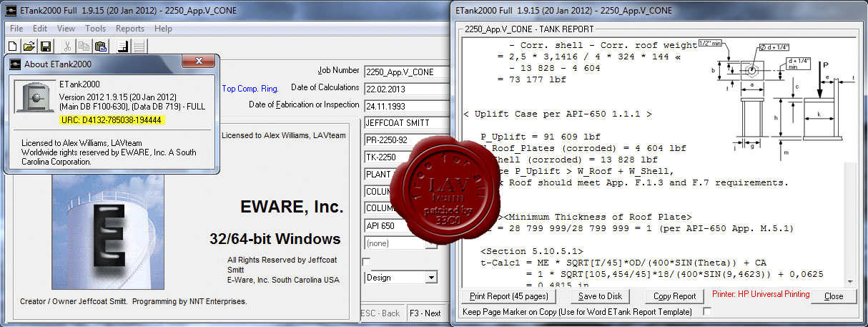Click '<Section 5.10.5.1>' report line
Viewport: 868px width, 327px height.
532,251
